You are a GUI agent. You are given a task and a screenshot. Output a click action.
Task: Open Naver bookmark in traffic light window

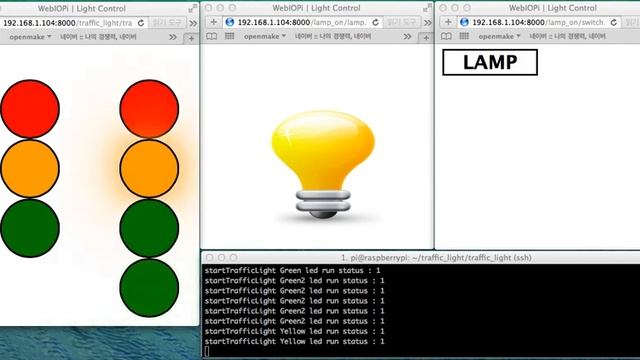coord(98,37)
